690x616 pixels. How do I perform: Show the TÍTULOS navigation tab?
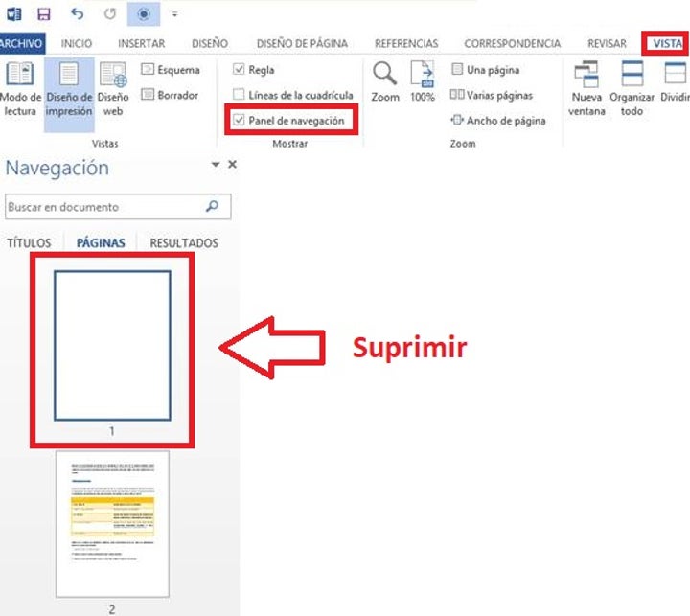29,243
